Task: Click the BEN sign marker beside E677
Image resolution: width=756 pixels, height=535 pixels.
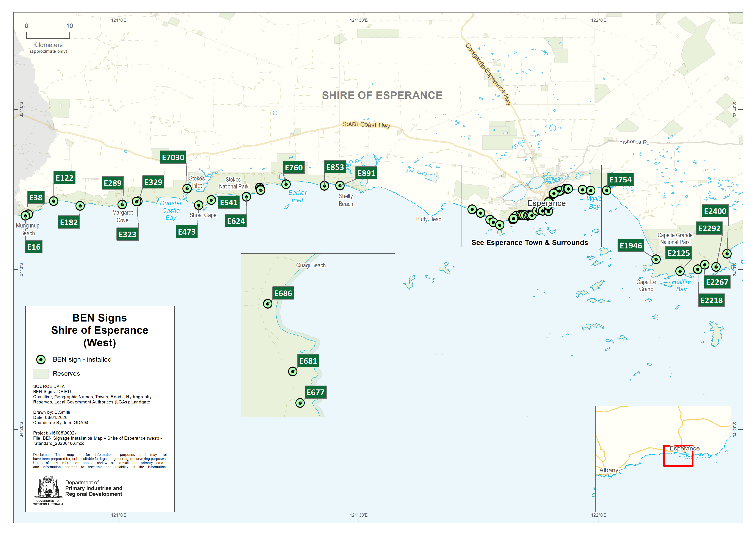Action: point(300,403)
